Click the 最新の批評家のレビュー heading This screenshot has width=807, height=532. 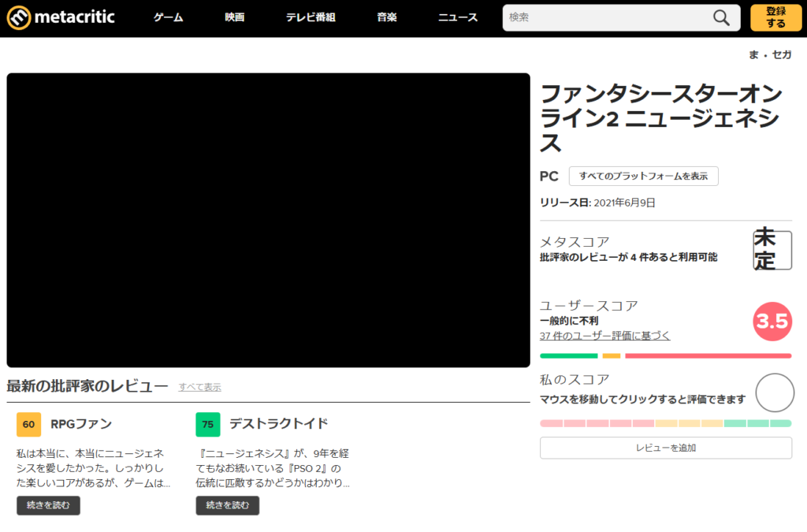tap(87, 386)
